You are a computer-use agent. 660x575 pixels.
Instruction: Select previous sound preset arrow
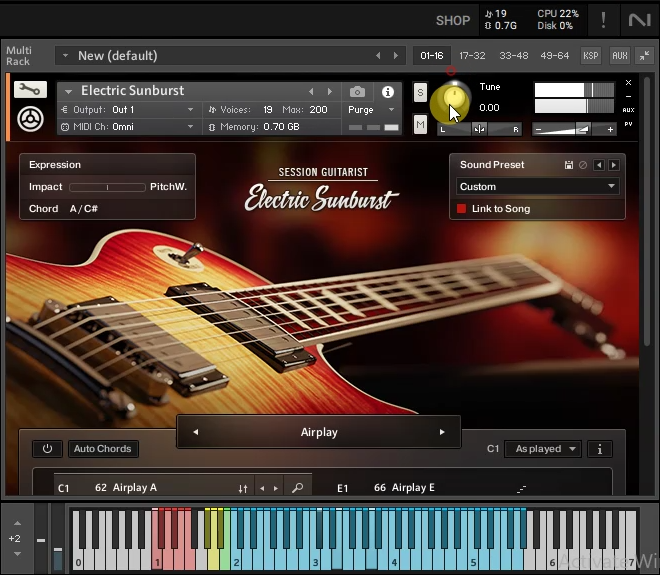[599, 165]
